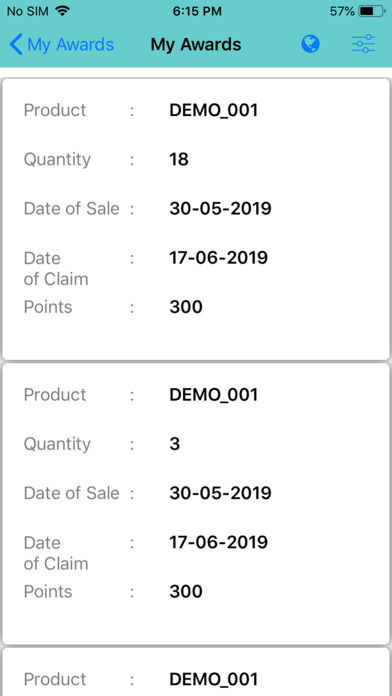
Task: Go back via My Awards link
Action: (71, 45)
